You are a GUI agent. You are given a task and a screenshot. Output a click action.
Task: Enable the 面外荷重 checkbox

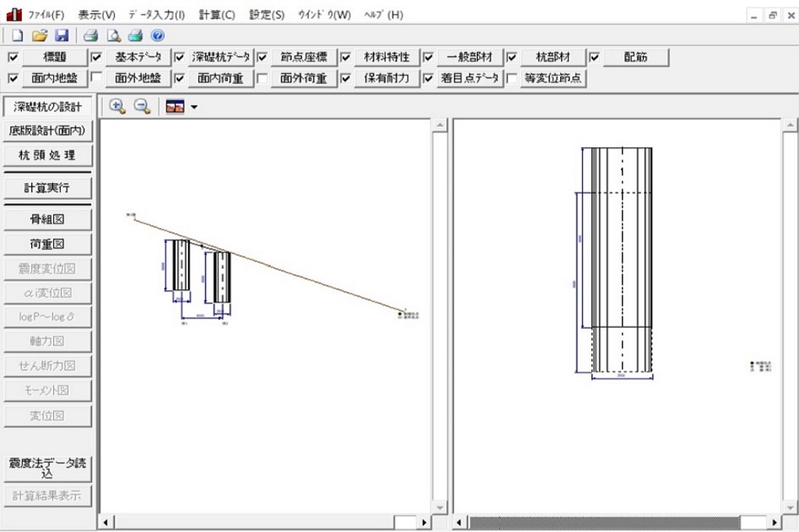click(262, 78)
